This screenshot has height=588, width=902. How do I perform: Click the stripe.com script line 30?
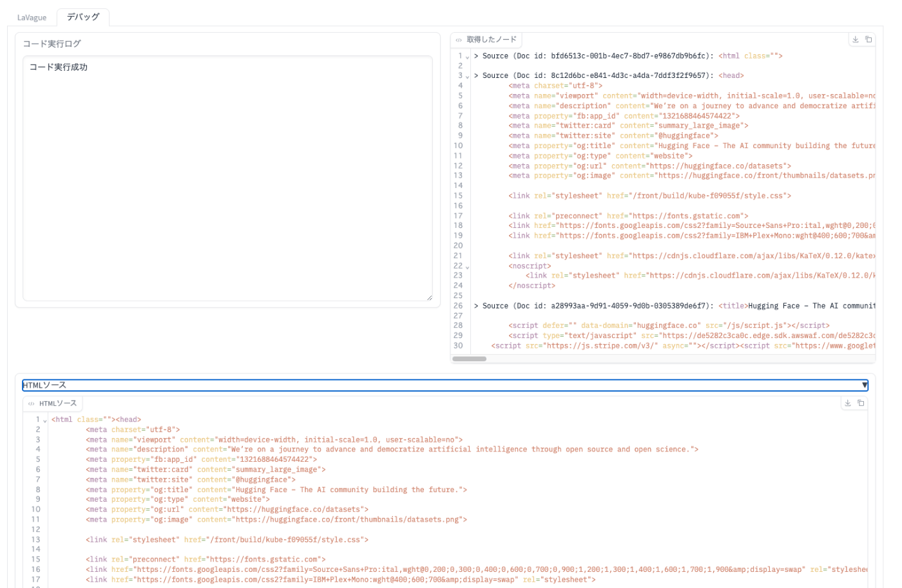(683, 346)
